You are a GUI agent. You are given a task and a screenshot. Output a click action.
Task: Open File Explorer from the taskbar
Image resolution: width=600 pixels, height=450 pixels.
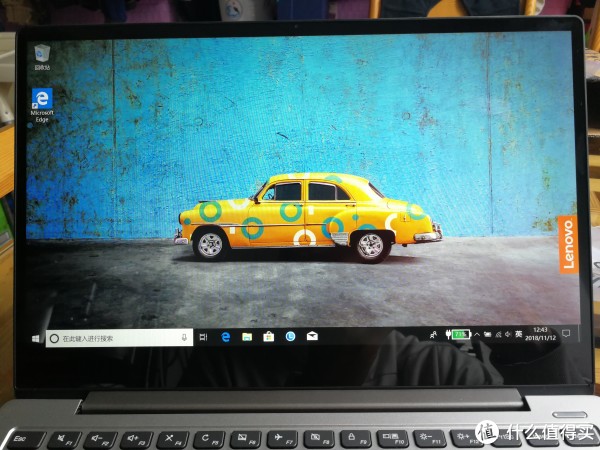click(x=247, y=337)
